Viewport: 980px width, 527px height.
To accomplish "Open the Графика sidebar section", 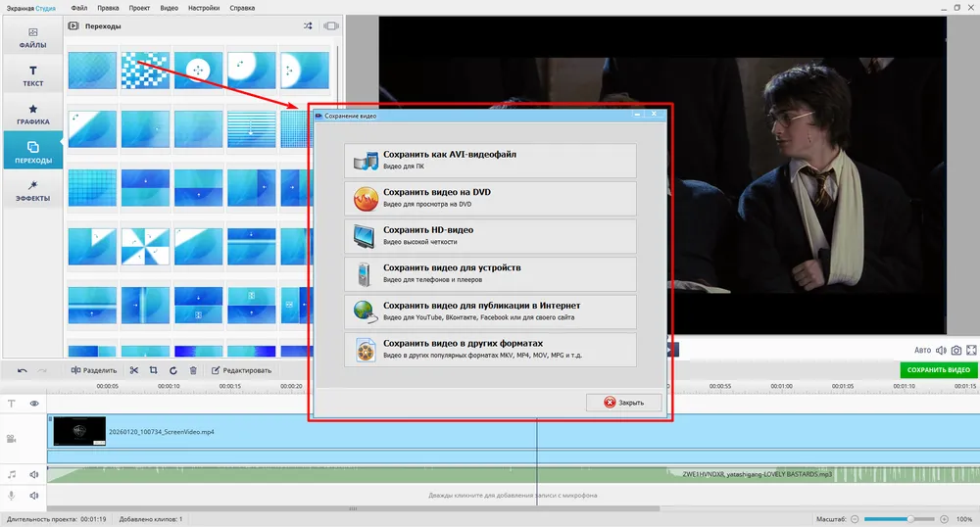I will coord(32,115).
